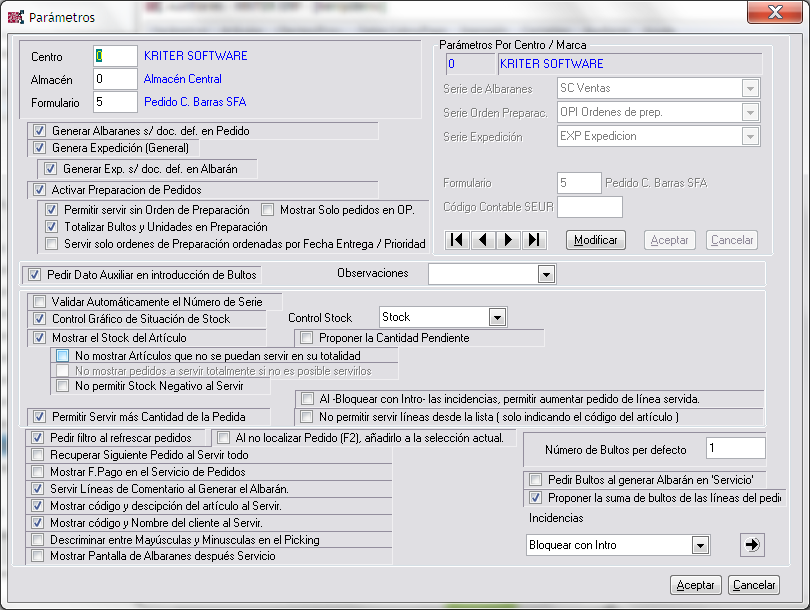
Task: Open the Observaciones dropdown
Action: coord(546,274)
